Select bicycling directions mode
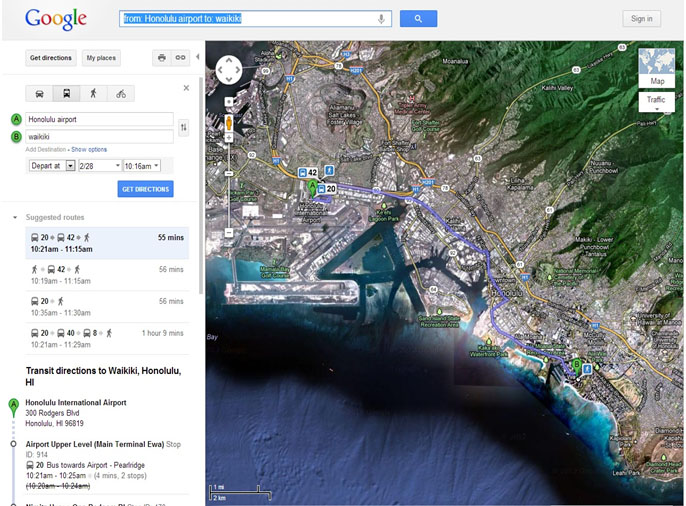Image resolution: width=686 pixels, height=506 pixels. tap(121, 94)
